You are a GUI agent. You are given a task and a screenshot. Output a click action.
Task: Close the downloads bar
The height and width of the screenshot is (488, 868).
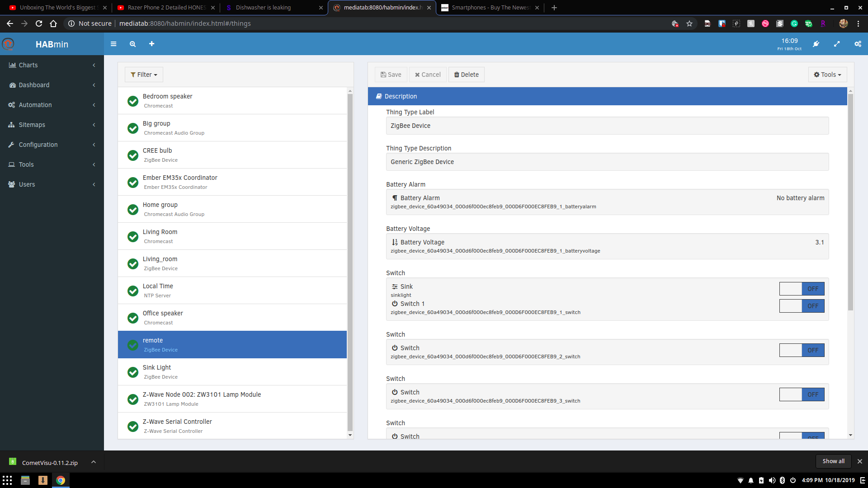[859, 461]
